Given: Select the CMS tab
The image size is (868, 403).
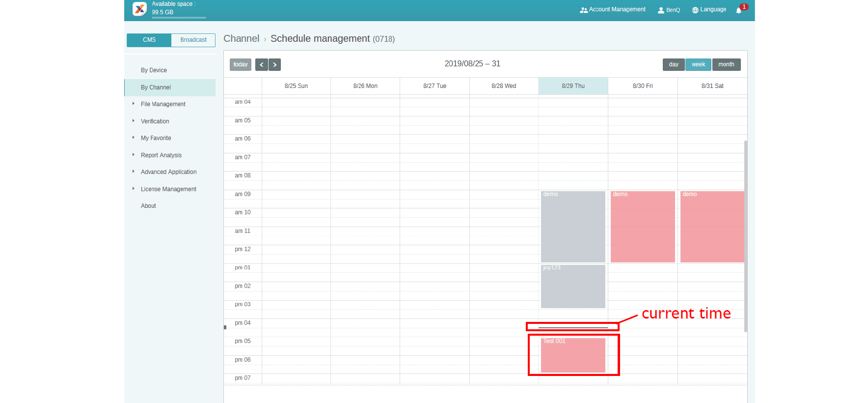Looking at the screenshot, I should pyautogui.click(x=149, y=40).
